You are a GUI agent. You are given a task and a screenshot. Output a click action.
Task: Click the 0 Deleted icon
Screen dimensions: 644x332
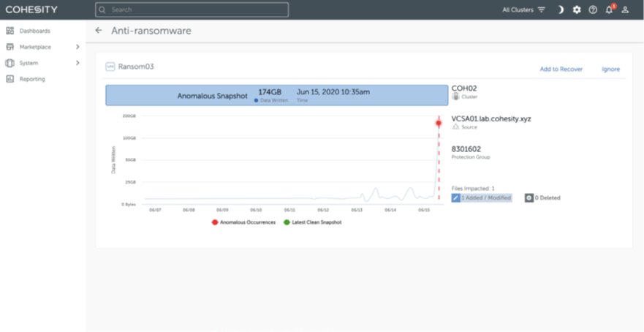pyautogui.click(x=529, y=197)
